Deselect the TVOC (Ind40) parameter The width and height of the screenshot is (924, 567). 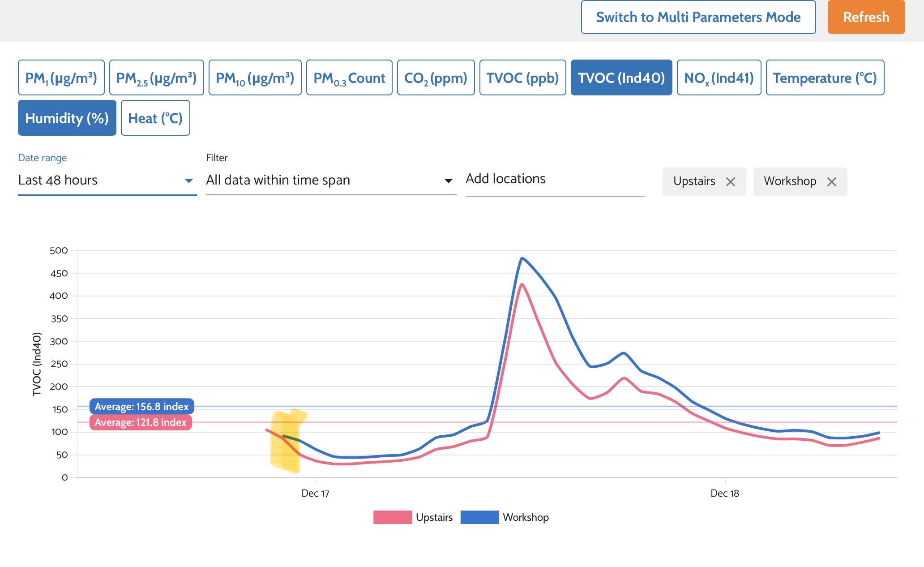pos(621,78)
